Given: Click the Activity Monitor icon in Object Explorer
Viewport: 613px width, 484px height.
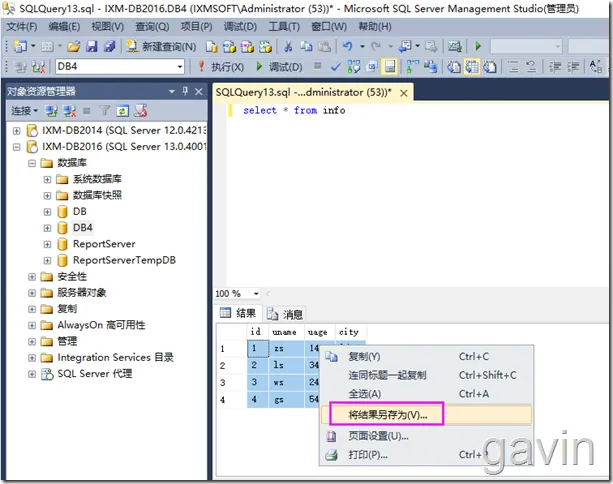Looking at the screenshot, I should [141, 111].
